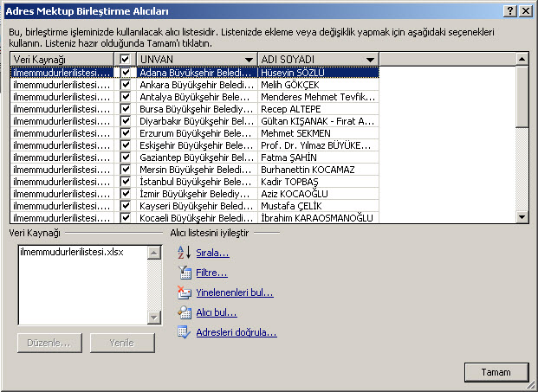Screen dimensions: 538x392
Task: Click the Yenile button
Action: pyautogui.click(x=122, y=343)
